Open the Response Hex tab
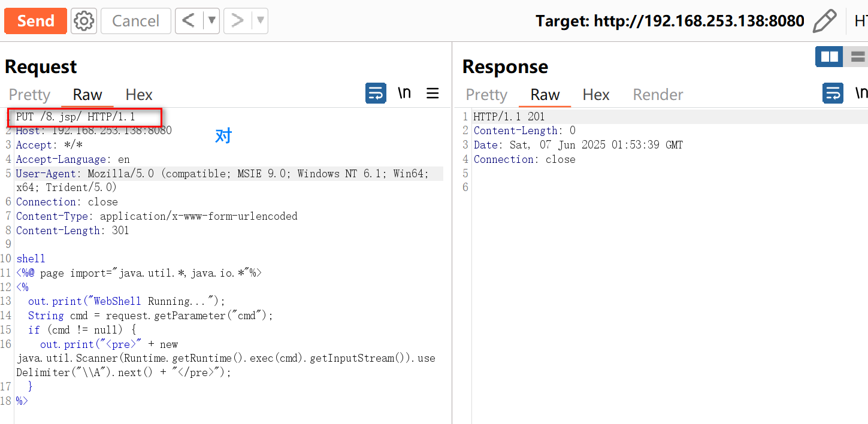Screen dimensions: 868x424 pyautogui.click(x=596, y=95)
